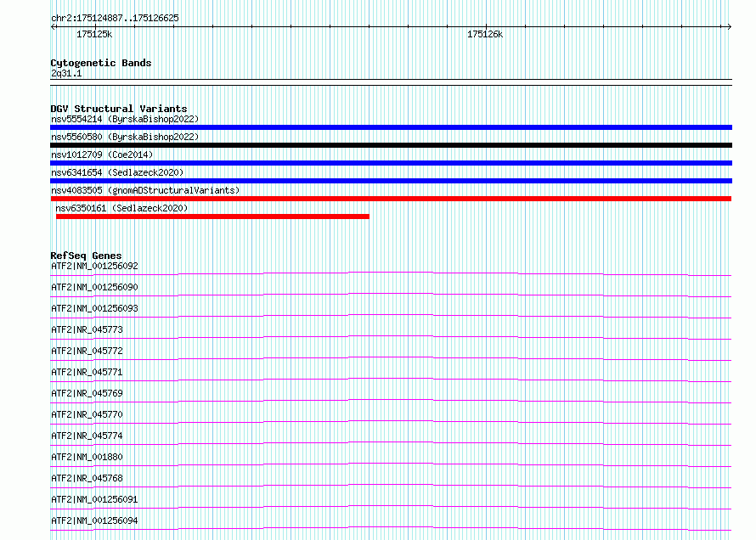Select the blue bar under nsv5554214
Viewport: 756px width, 540px height.
pos(391,127)
